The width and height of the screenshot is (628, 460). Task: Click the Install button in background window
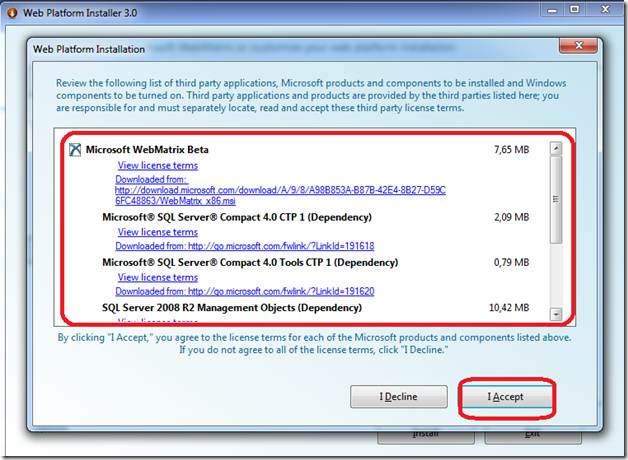(426, 438)
